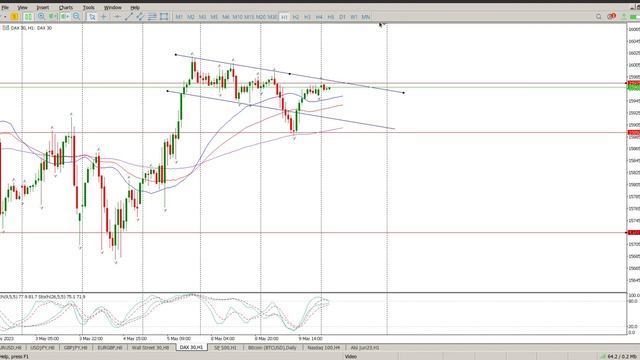
Task: Switch timeframe to M5
Action: tap(214, 17)
